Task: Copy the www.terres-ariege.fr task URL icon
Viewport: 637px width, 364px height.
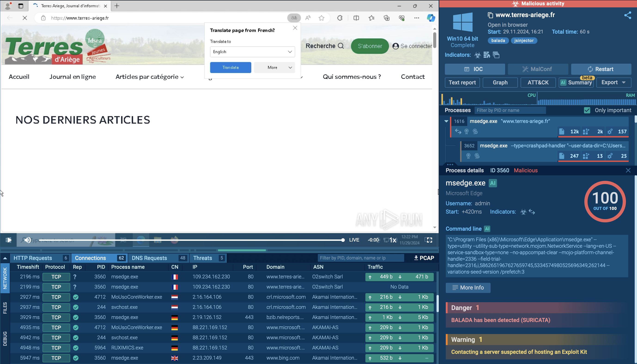Action: pos(490,15)
